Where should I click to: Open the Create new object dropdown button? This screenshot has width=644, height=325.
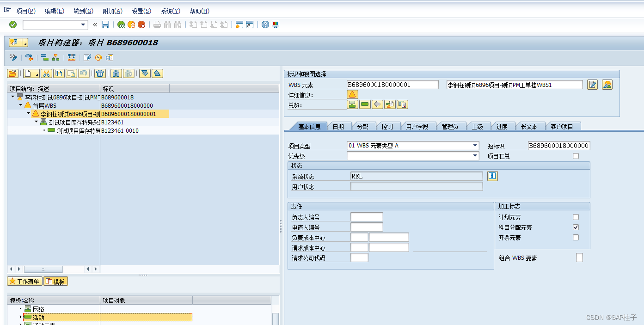click(32, 73)
